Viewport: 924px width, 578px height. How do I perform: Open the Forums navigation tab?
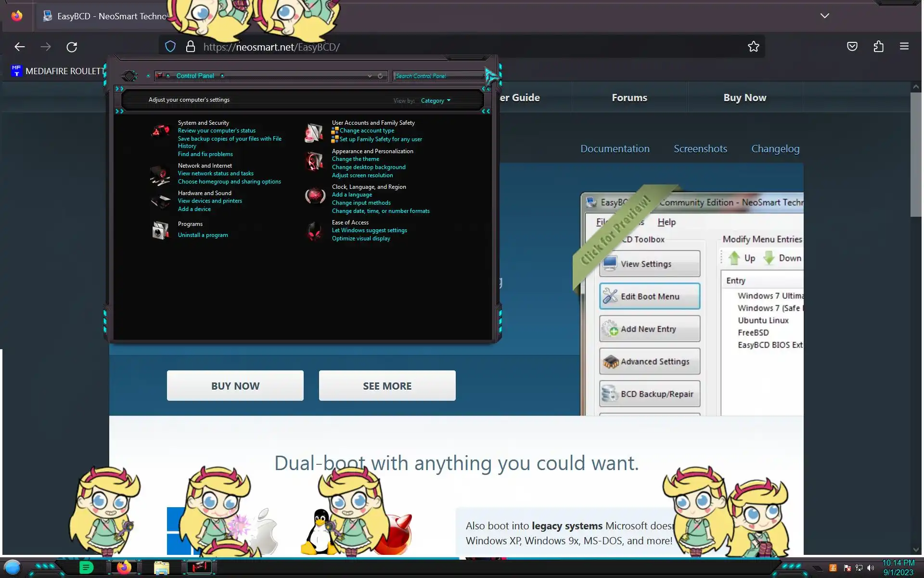629,98
